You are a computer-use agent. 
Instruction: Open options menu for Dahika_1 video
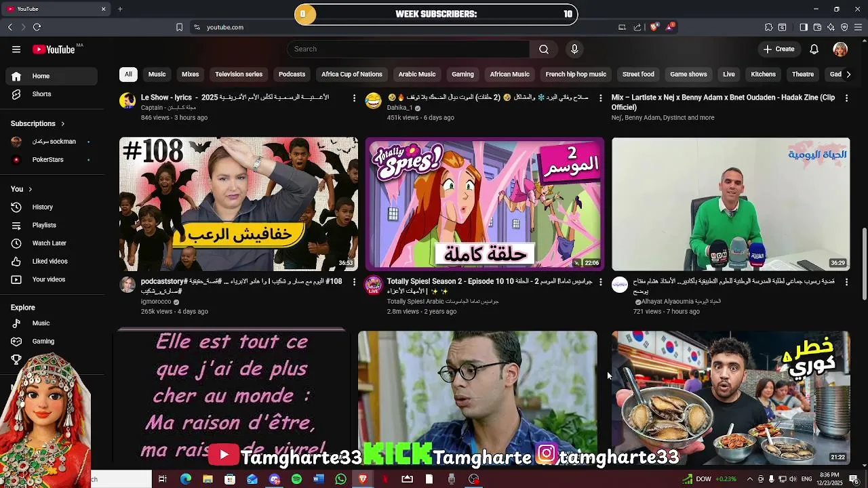[600, 98]
